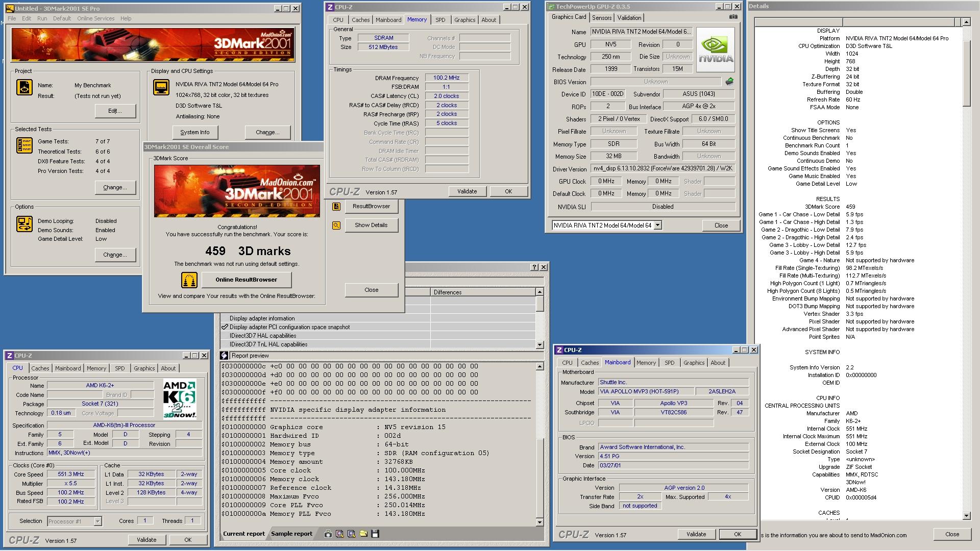Viewport: 980px width, 551px height.
Task: Click the Report preview header icon
Action: 224,356
